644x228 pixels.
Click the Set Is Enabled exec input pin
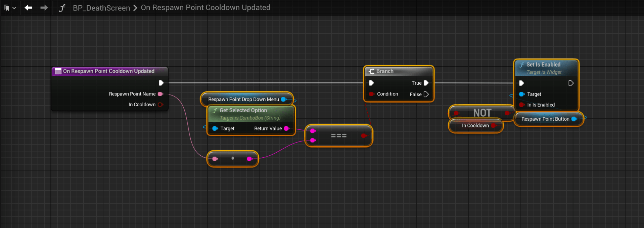(521, 83)
